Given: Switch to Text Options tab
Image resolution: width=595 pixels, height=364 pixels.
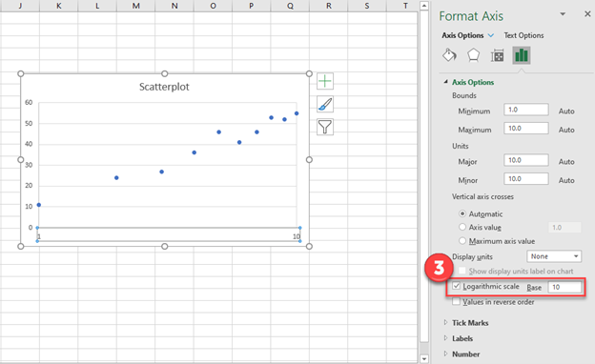Looking at the screenshot, I should tap(523, 35).
